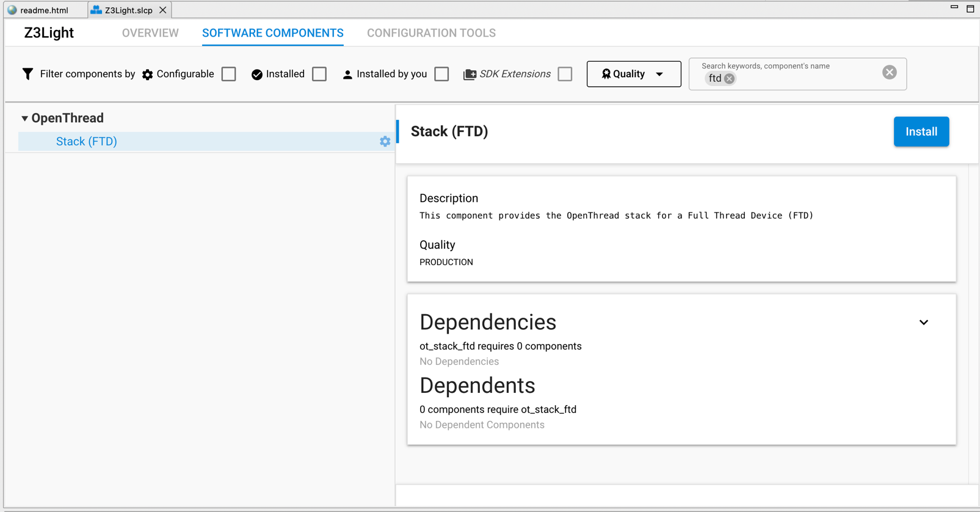Viewport: 980px width, 512px height.
Task: Click the Installed by you person icon
Action: pos(347,75)
